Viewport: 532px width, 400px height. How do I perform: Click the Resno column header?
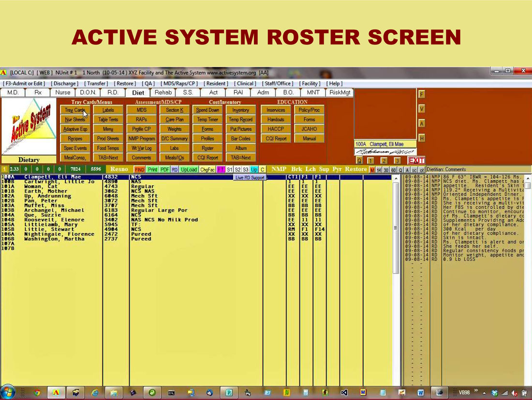click(x=119, y=169)
